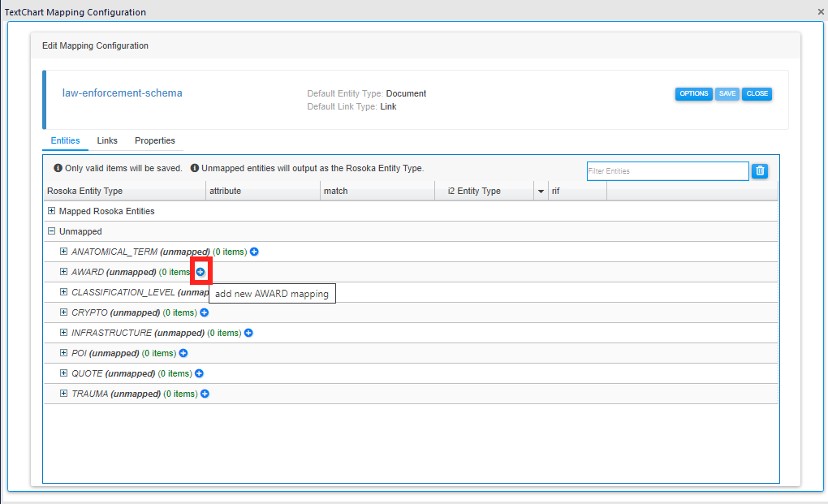Add new QUOTE mapping
This screenshot has width=828, height=504.
199,373
